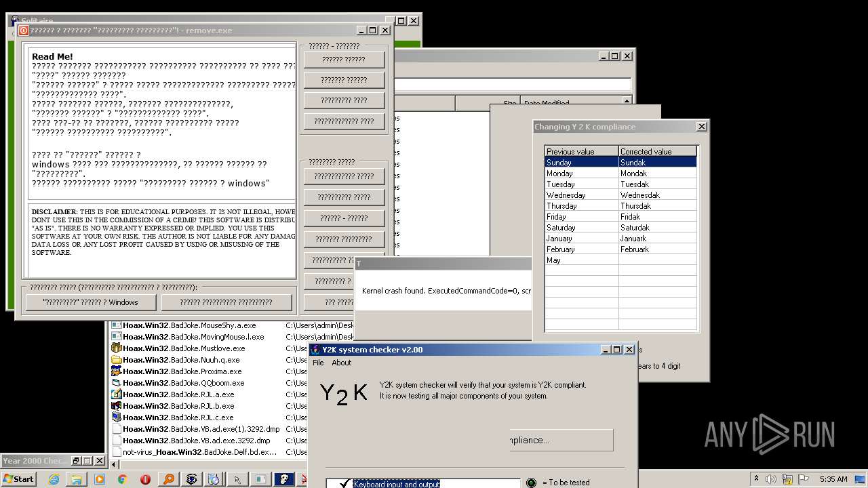Select the RJL.c.exe computer icon
This screenshot has width=868, height=488.
(116, 418)
